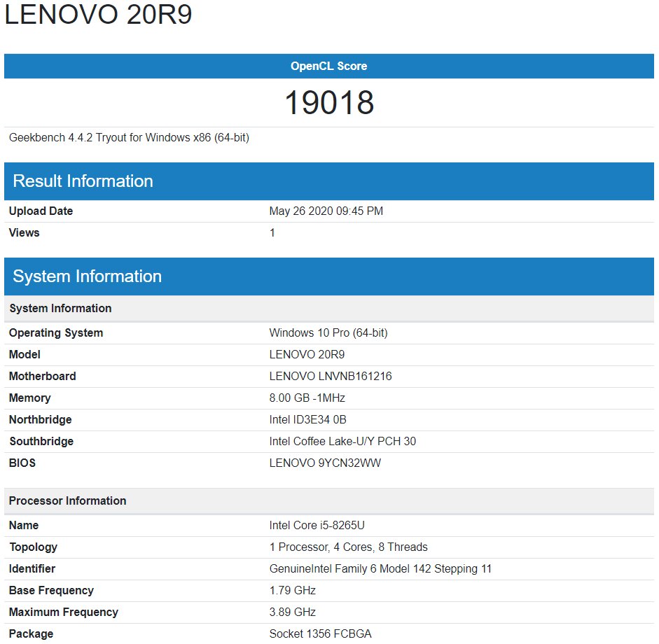659x644 pixels.
Task: Select the Socket 1356 FCBGA value
Action: 320,634
